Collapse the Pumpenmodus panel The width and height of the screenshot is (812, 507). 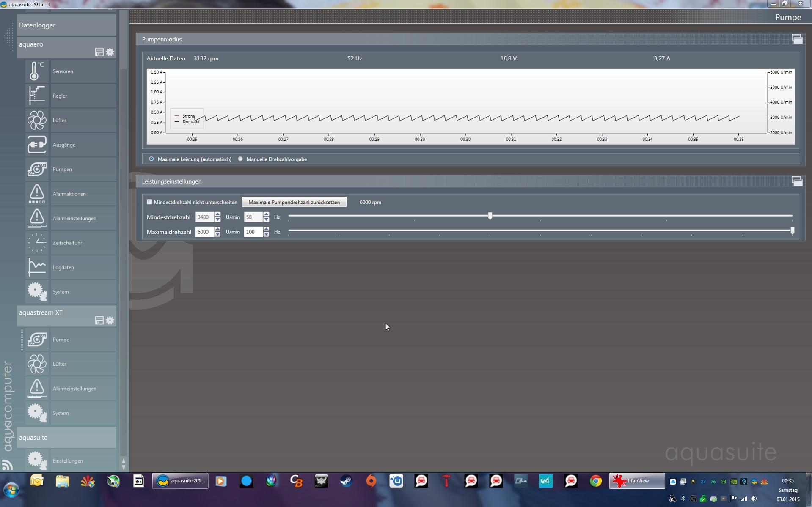tap(797, 39)
